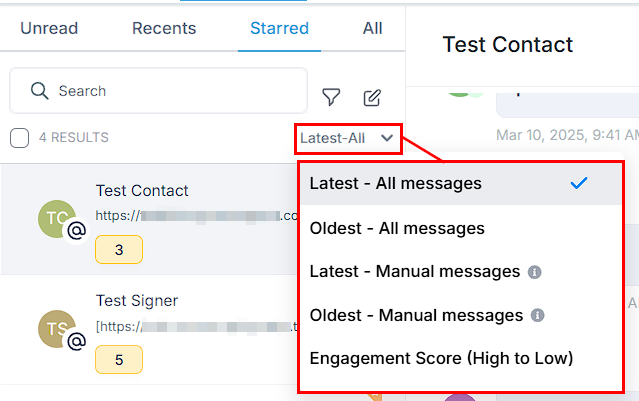Open the Test Signer conversation
This screenshot has width=639, height=401.
click(149, 329)
